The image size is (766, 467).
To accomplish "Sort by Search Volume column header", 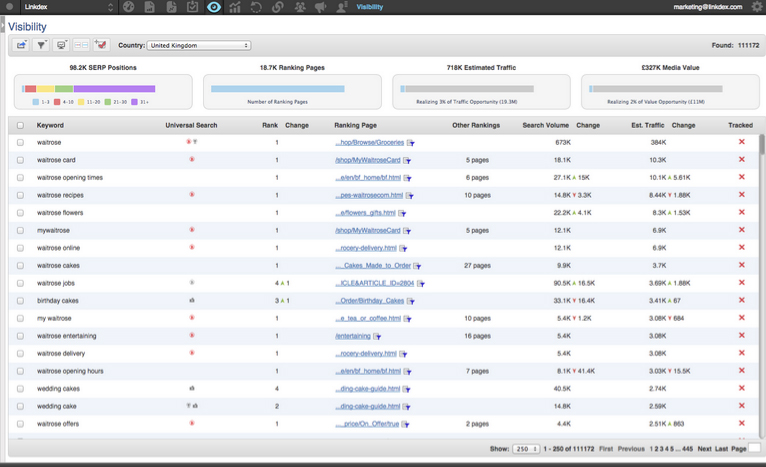I will [546, 125].
